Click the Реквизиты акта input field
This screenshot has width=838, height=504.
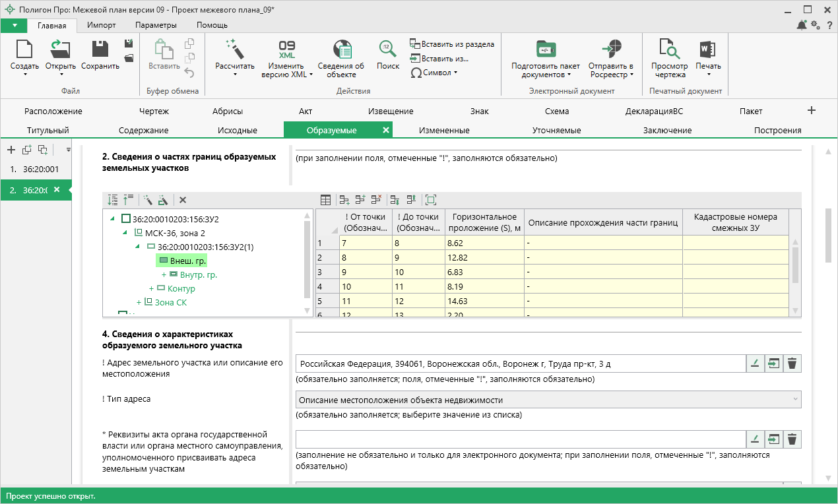point(520,439)
